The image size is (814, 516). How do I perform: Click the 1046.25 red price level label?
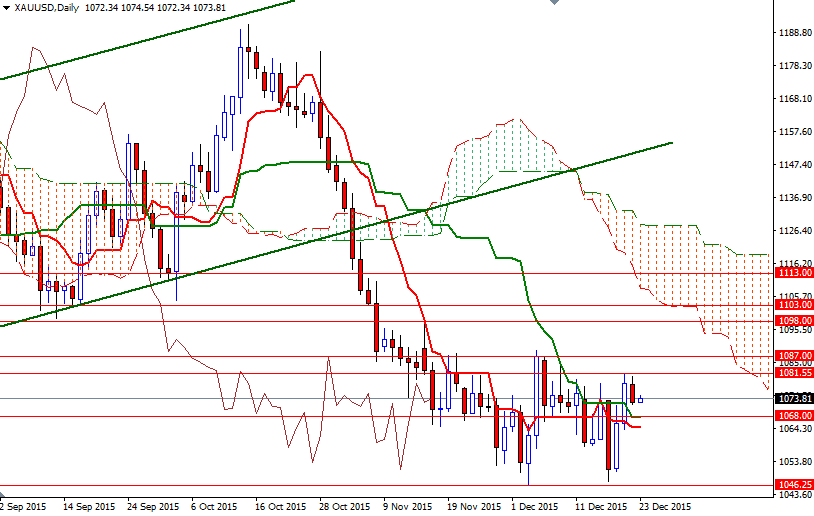coord(793,485)
